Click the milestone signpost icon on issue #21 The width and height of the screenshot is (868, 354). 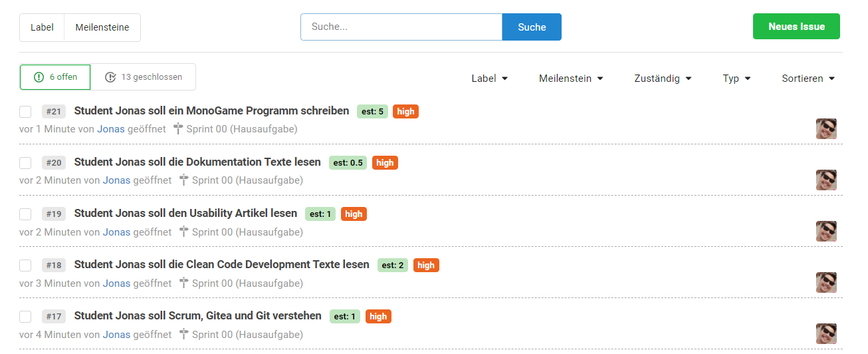click(x=177, y=129)
